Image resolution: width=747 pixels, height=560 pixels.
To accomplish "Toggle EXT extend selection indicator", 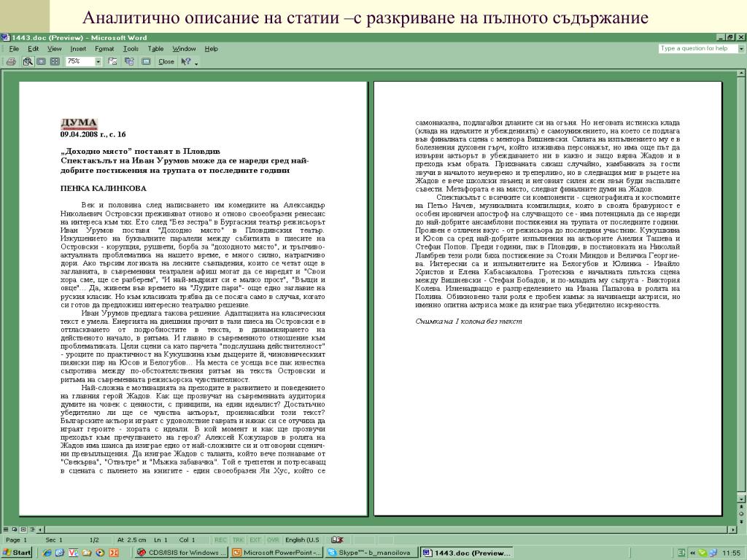I will tap(255, 540).
